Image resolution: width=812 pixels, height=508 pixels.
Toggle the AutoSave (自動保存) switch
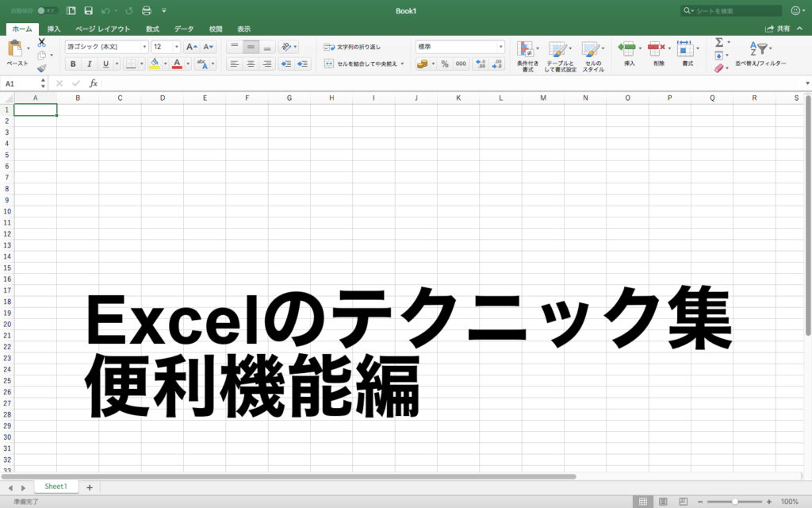47,10
